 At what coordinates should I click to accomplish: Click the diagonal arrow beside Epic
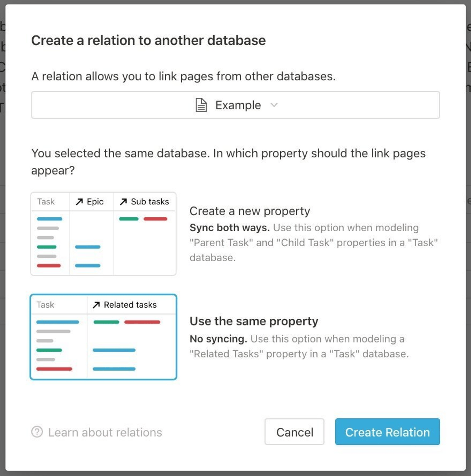coord(79,201)
